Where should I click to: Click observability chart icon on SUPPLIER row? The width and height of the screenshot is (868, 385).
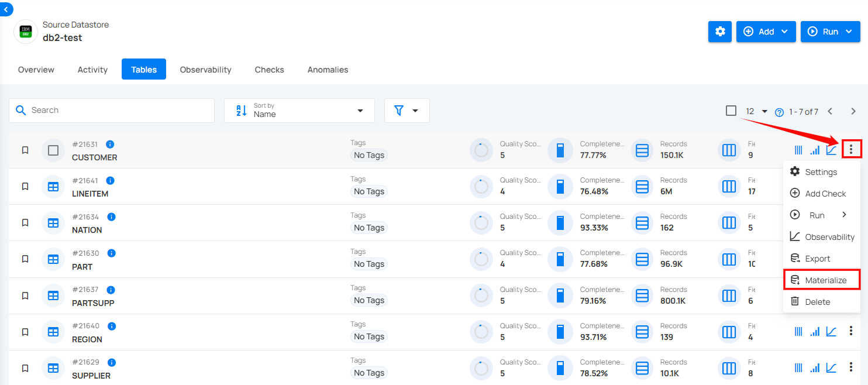tap(831, 368)
